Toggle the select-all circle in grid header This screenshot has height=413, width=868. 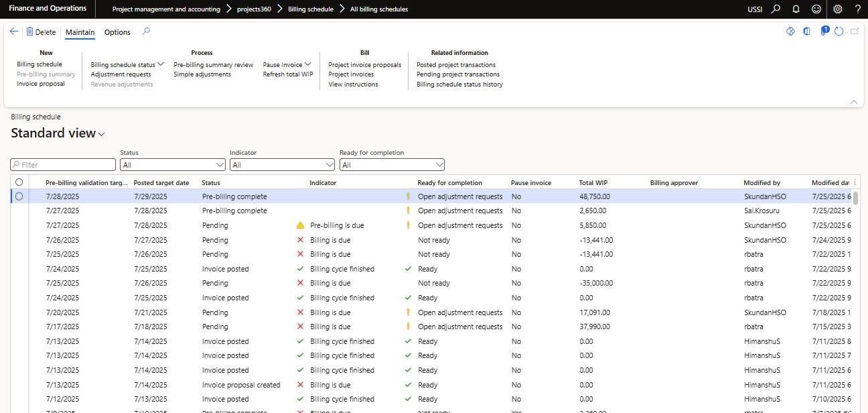point(19,182)
